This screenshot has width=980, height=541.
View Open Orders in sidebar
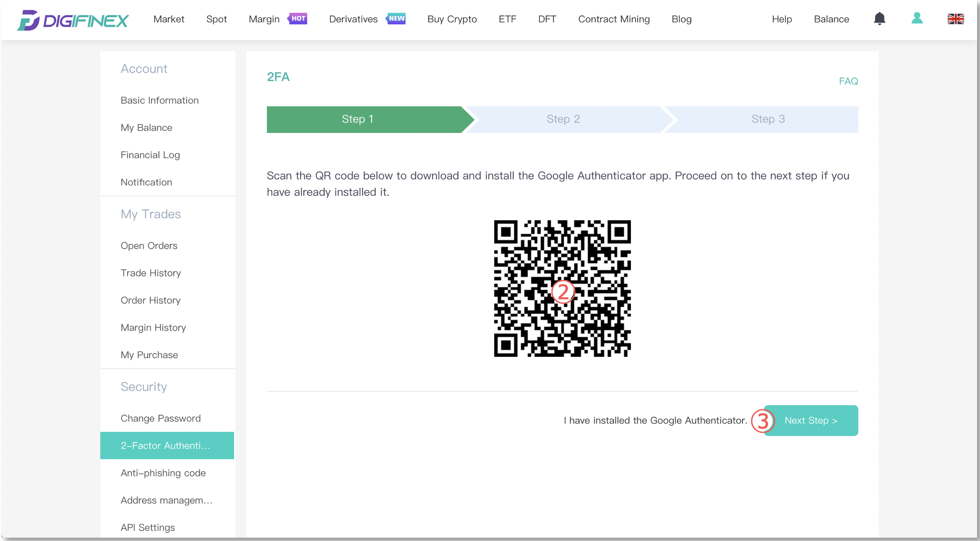pos(149,246)
